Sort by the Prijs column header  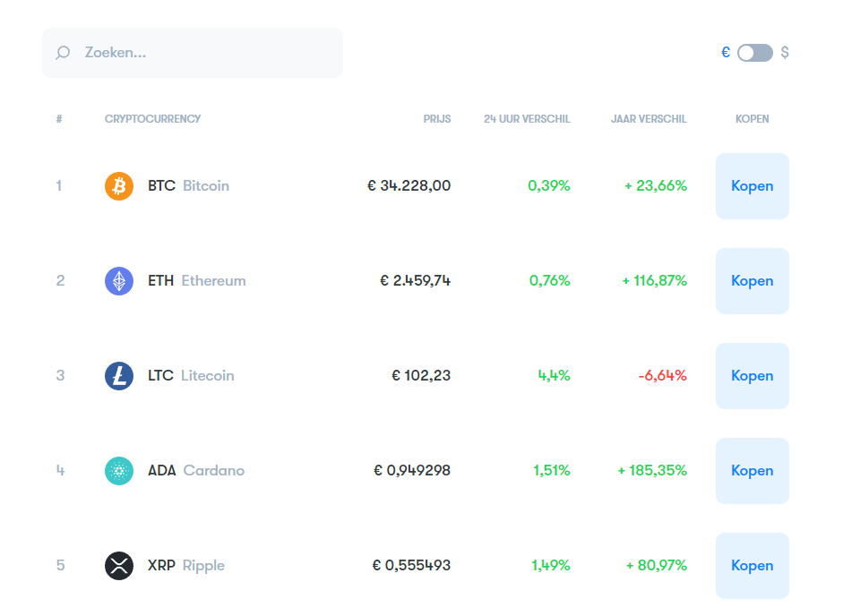coord(437,119)
